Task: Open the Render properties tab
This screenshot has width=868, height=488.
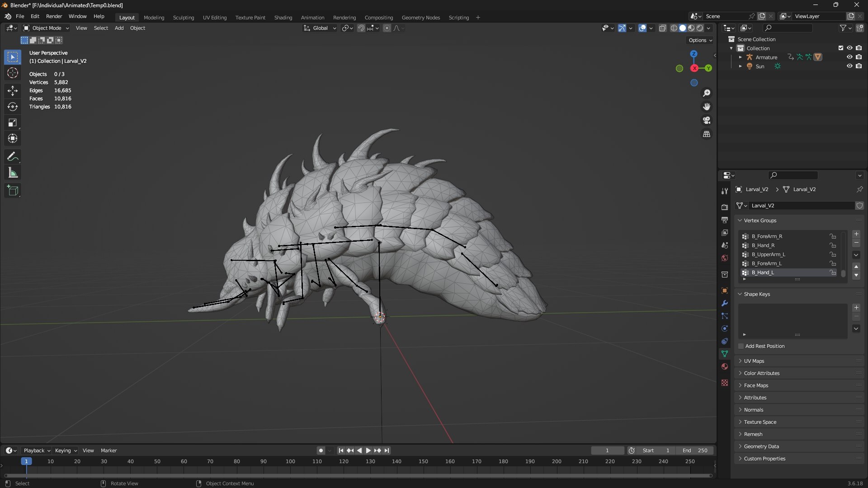Action: point(725,207)
